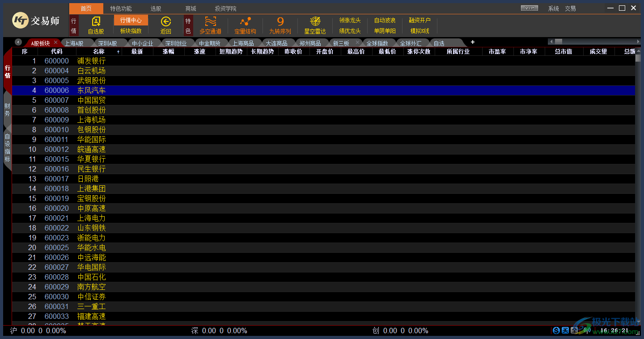Select row 600000 浦发银行
The height and width of the screenshot is (339, 644).
pyautogui.click(x=323, y=61)
